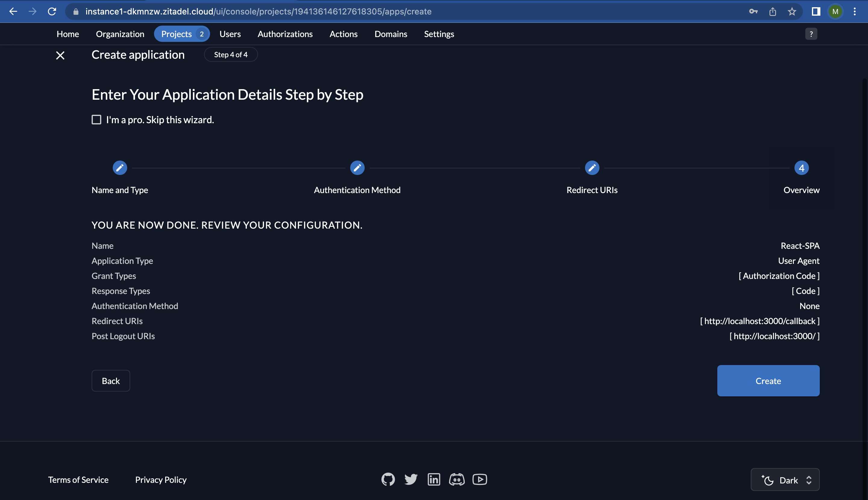Open the Users tab
Screen dimensions: 868x500
(x=230, y=34)
